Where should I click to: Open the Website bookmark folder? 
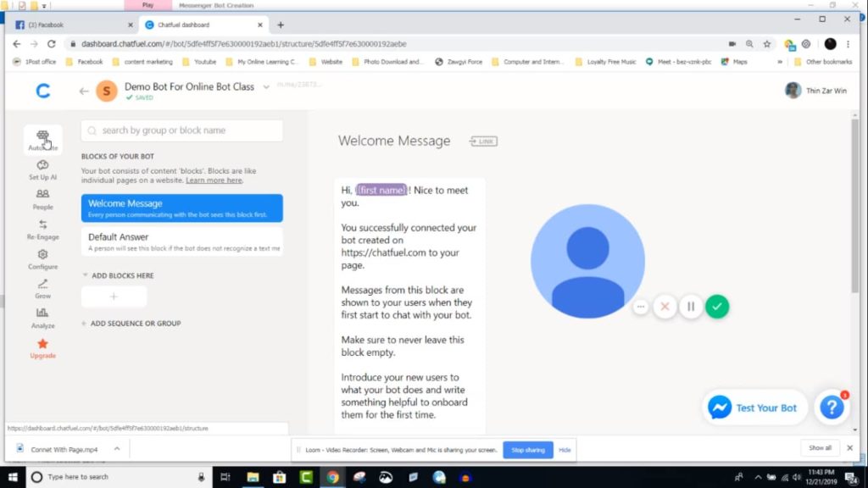point(326,62)
